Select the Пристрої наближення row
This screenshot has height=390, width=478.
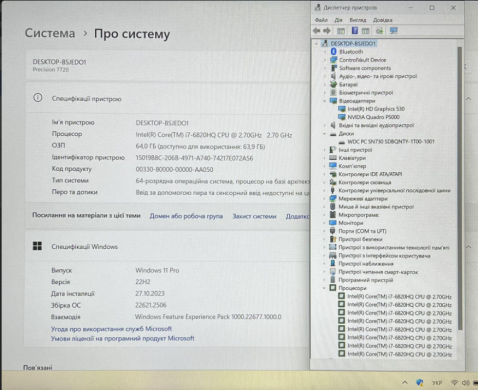click(366, 264)
